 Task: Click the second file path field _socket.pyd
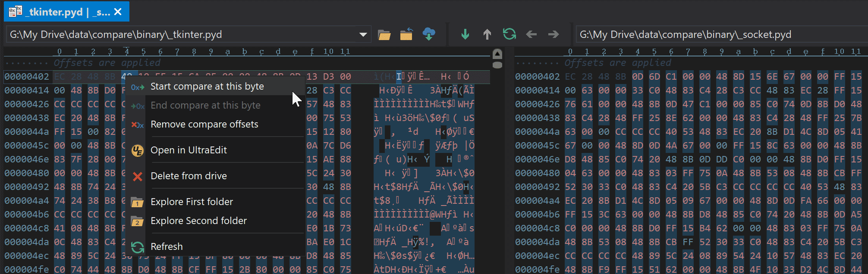point(721,34)
